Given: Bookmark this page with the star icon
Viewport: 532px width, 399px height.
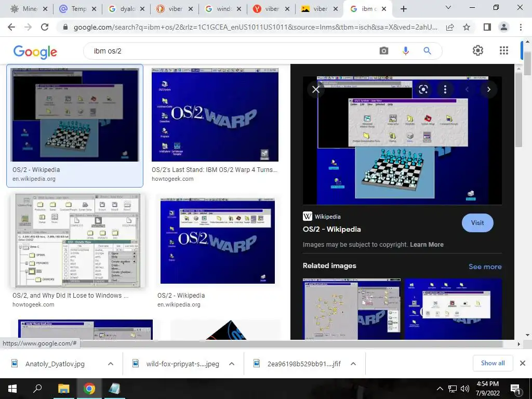Looking at the screenshot, I should click(x=467, y=27).
